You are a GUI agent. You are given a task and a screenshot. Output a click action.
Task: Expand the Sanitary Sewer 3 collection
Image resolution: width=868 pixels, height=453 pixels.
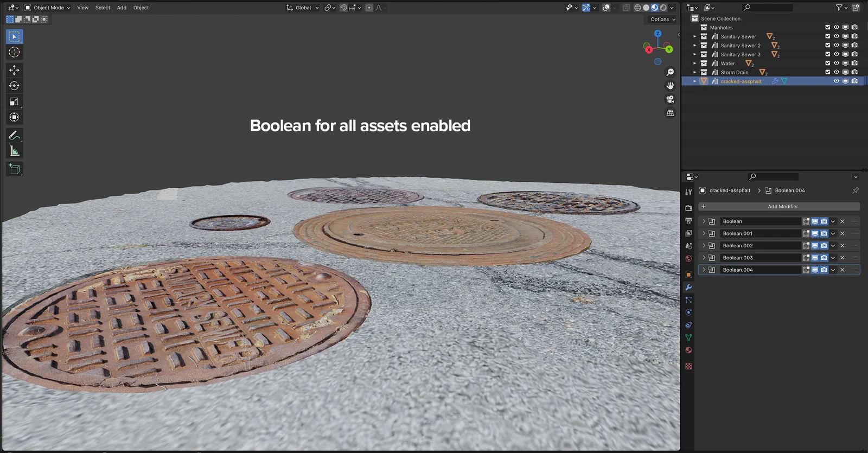[x=694, y=54]
